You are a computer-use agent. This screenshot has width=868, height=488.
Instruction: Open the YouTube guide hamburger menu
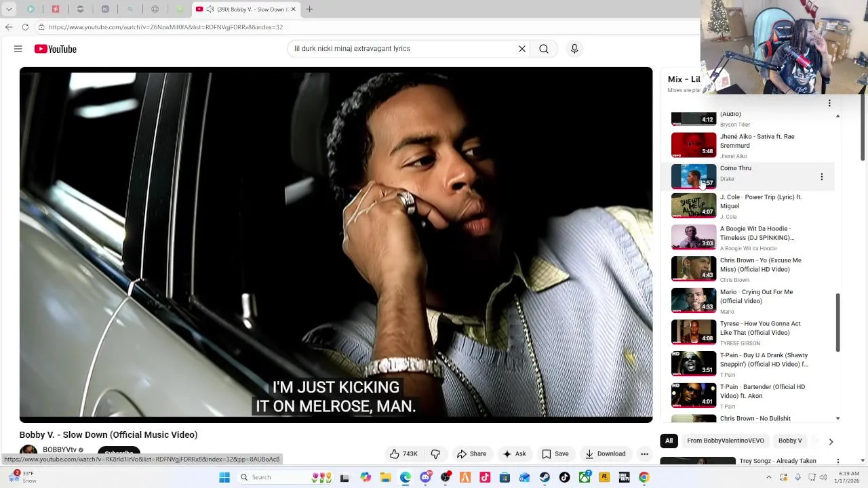coord(18,49)
